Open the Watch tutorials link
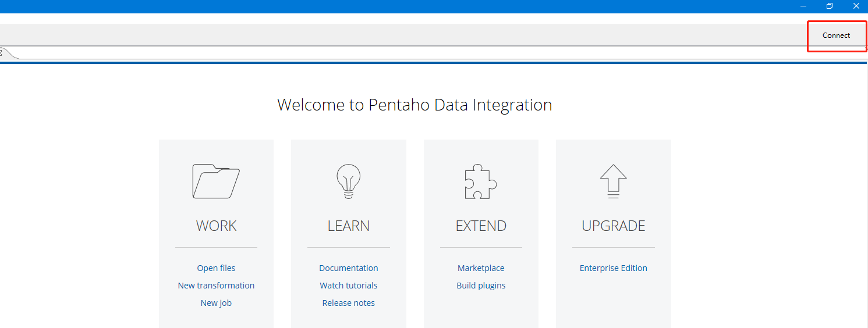Viewport: 868px width, 328px height. coord(349,286)
